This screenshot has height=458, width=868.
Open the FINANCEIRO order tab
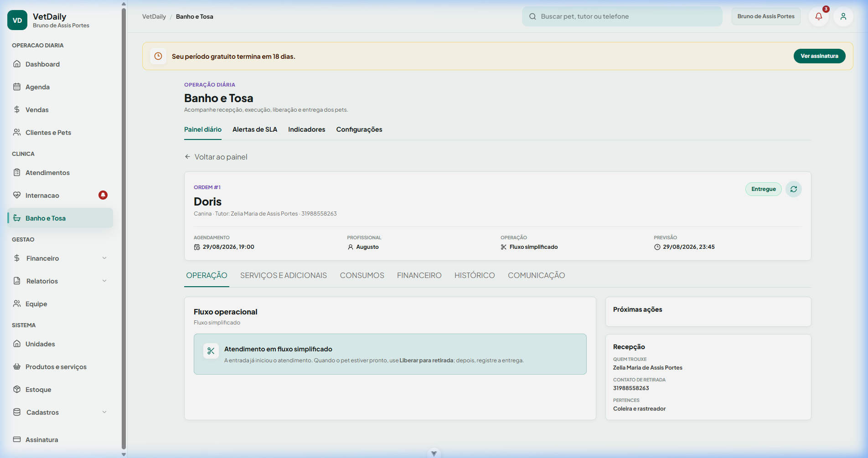419,275
